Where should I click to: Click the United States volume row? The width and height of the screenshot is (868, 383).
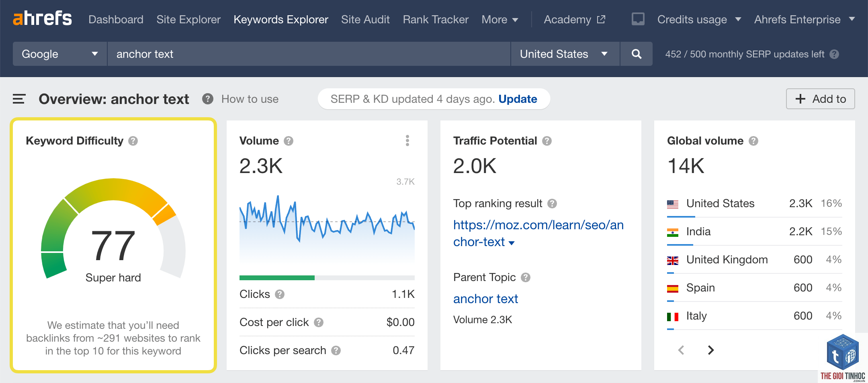pos(754,204)
